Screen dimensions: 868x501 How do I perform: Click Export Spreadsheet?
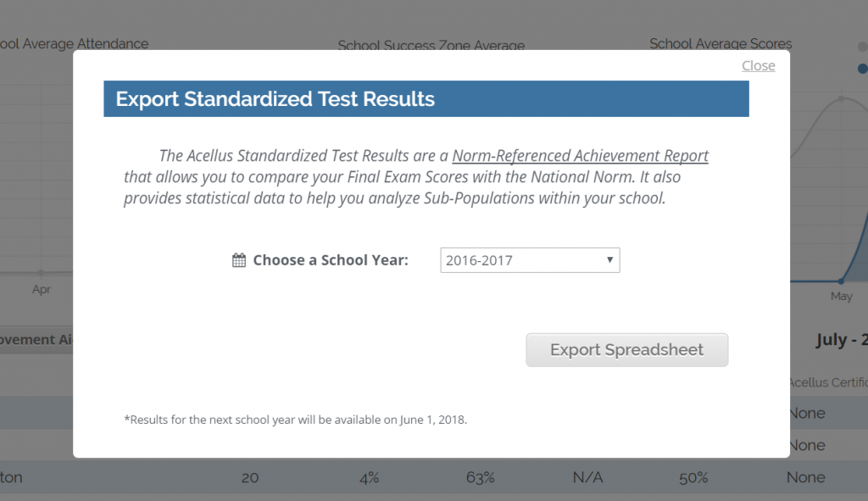click(626, 349)
